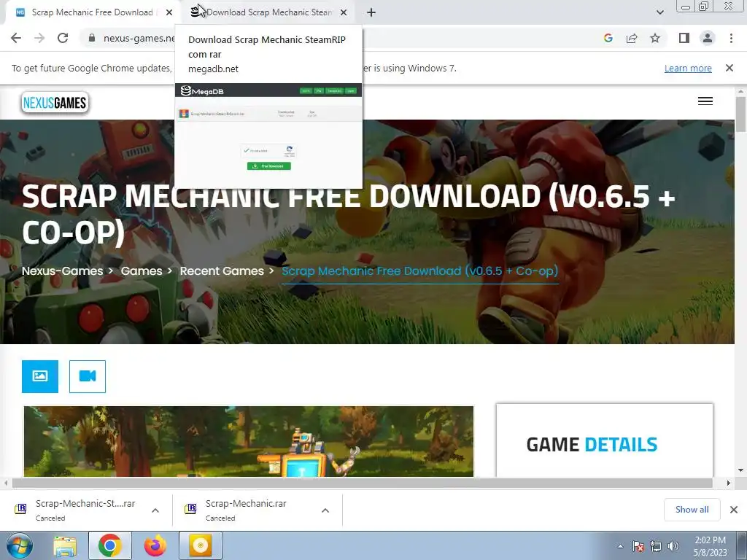Click the Google search icon in the address bar
This screenshot has height=560, width=747.
pos(608,38)
